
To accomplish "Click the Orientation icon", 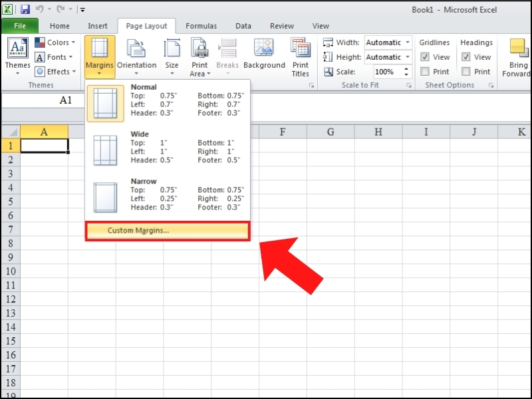I will click(136, 48).
